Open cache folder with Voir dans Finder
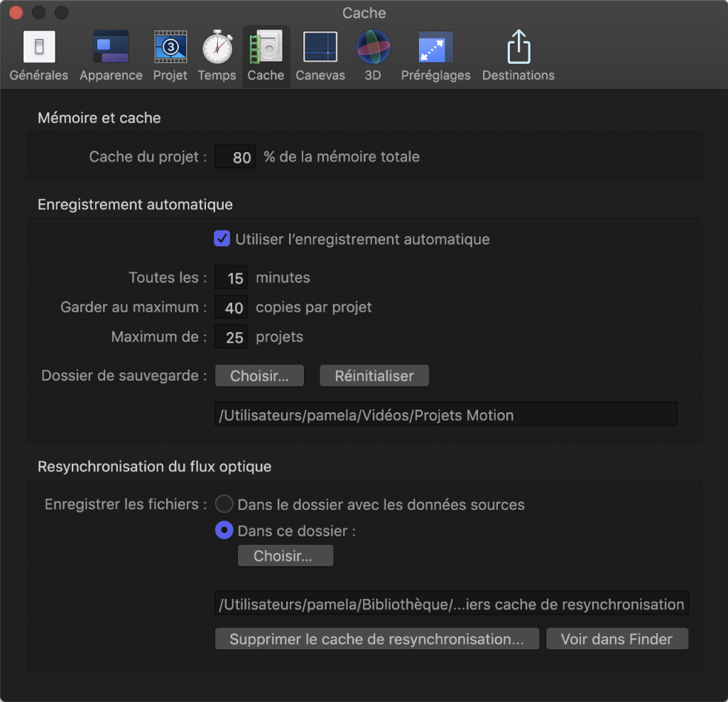728x702 pixels. [x=616, y=638]
